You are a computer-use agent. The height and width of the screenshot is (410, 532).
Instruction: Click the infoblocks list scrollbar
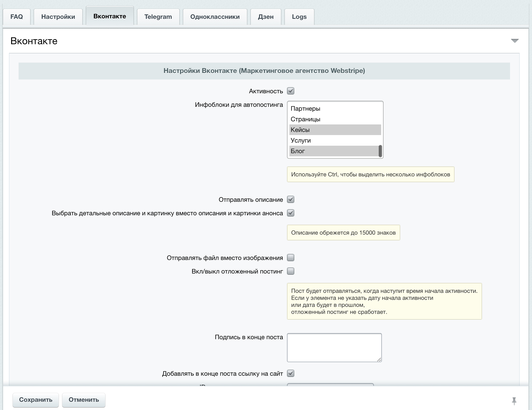(380, 151)
